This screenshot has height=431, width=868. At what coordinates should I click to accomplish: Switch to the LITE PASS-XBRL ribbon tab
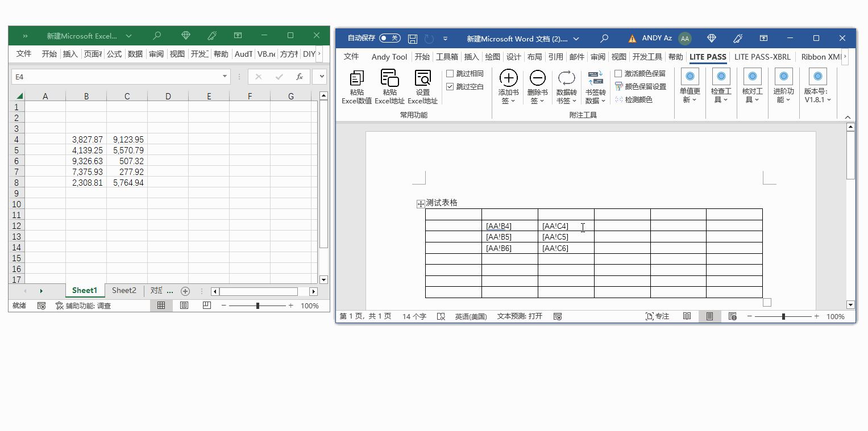tap(762, 57)
